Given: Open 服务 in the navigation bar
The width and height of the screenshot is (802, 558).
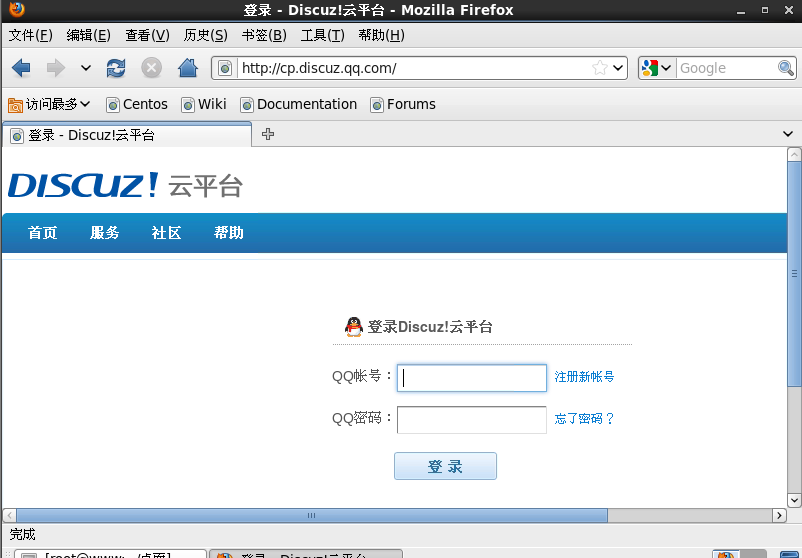Looking at the screenshot, I should 104,233.
